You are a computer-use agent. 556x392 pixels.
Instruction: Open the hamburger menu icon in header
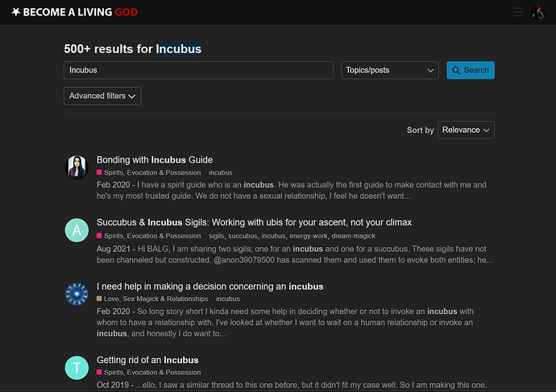(x=518, y=12)
